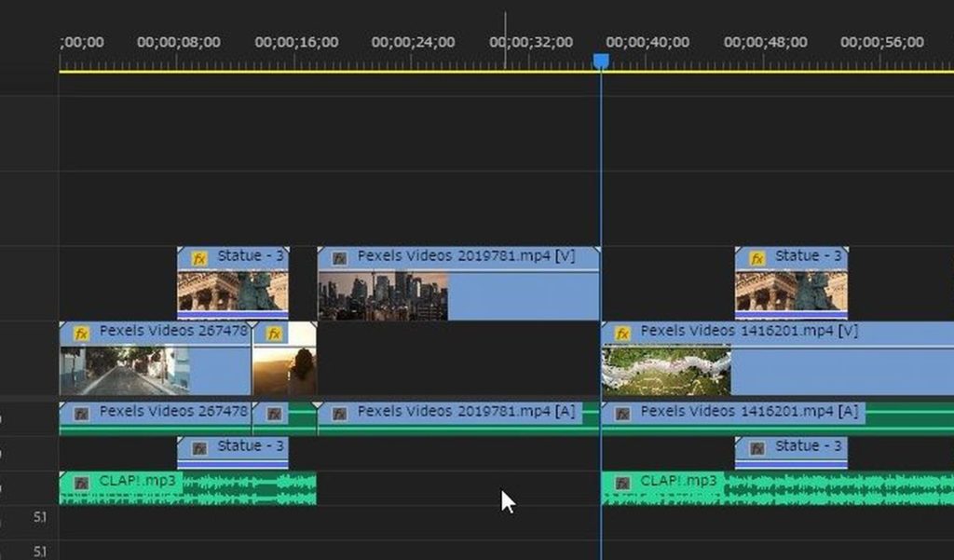Click fx badge on Pexels Videos 2019781.mp4 [A] audio clip
The width and height of the screenshot is (954, 560).
[340, 413]
